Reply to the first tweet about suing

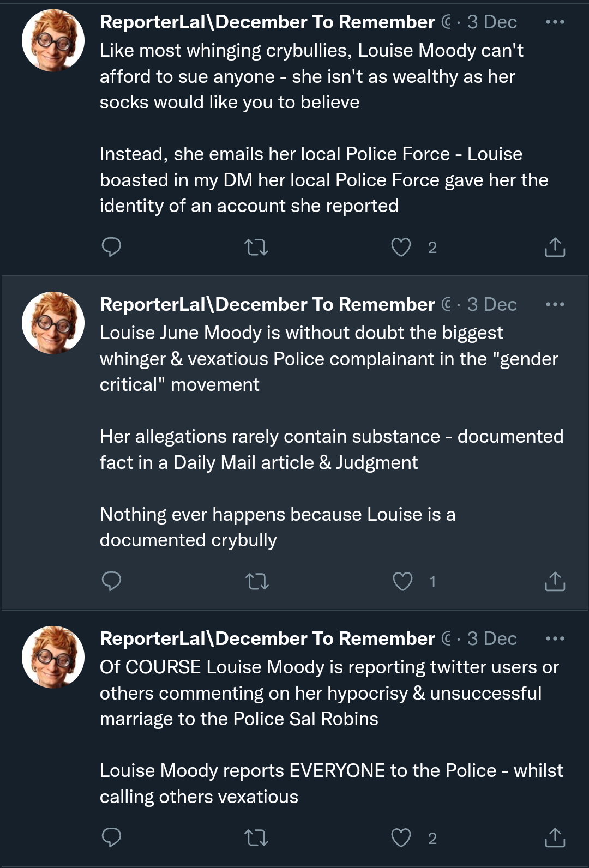click(x=111, y=247)
